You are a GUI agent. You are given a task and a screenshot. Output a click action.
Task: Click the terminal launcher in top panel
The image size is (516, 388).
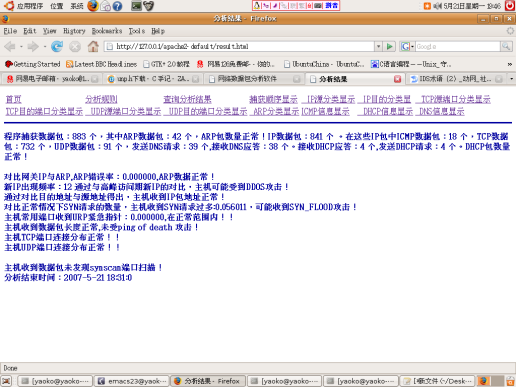click(136, 6)
